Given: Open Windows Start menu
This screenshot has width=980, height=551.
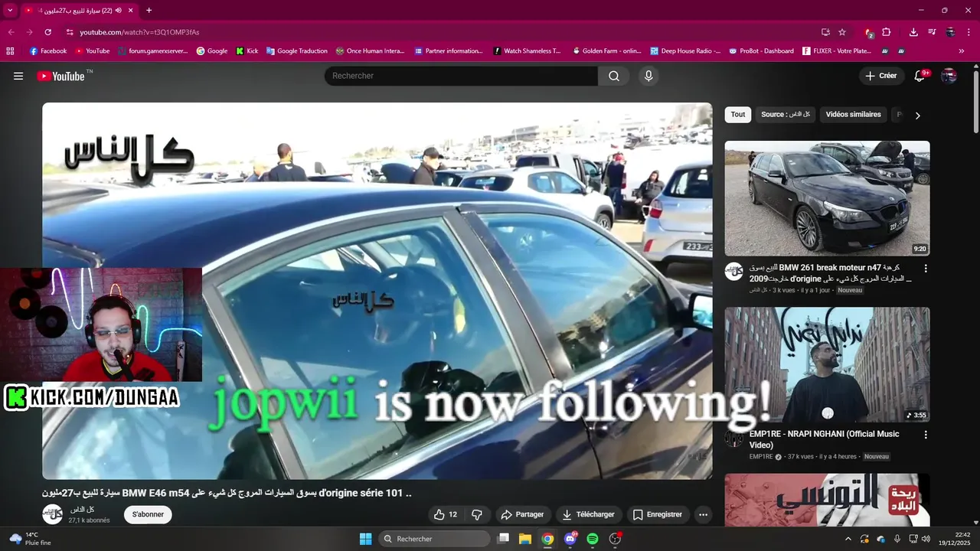Looking at the screenshot, I should click(365, 539).
